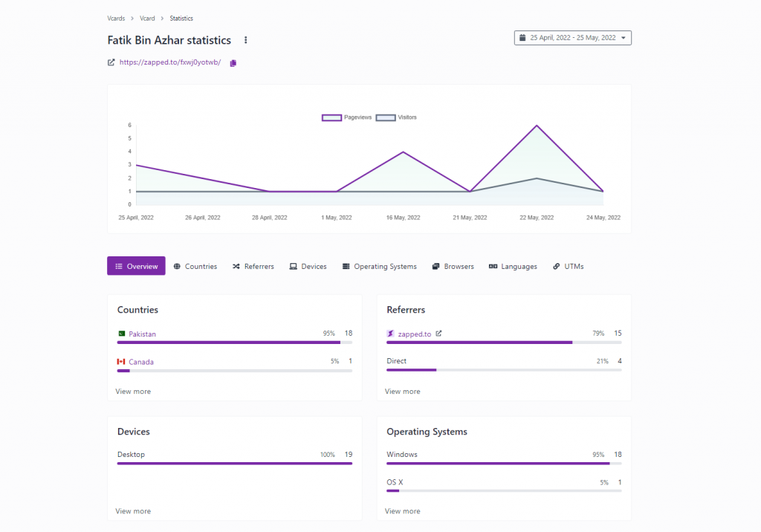This screenshot has width=761, height=532.
Task: Click the external link icon before URL
Action: click(x=111, y=62)
